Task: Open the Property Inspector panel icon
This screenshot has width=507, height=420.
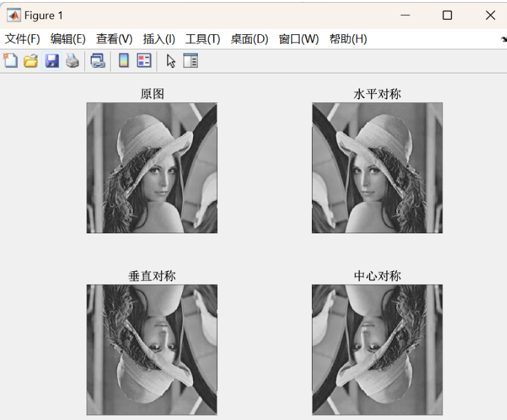Action: [x=190, y=60]
